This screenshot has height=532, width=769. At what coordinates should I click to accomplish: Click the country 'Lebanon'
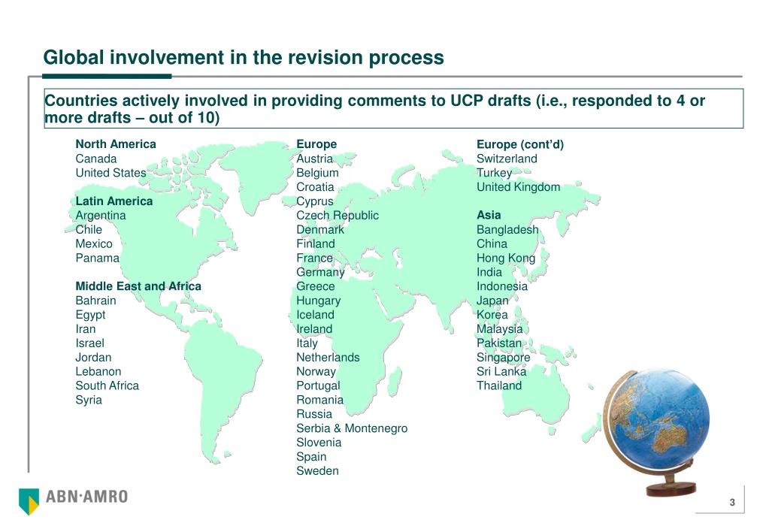coord(98,372)
